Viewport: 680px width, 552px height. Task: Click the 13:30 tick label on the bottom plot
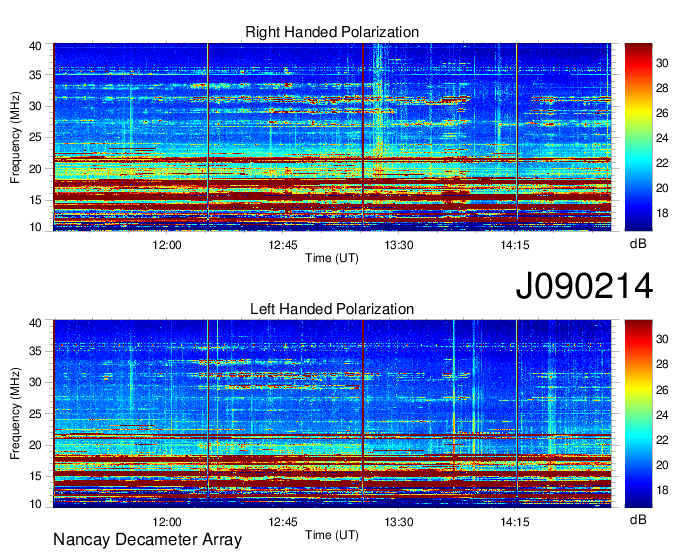(x=399, y=522)
